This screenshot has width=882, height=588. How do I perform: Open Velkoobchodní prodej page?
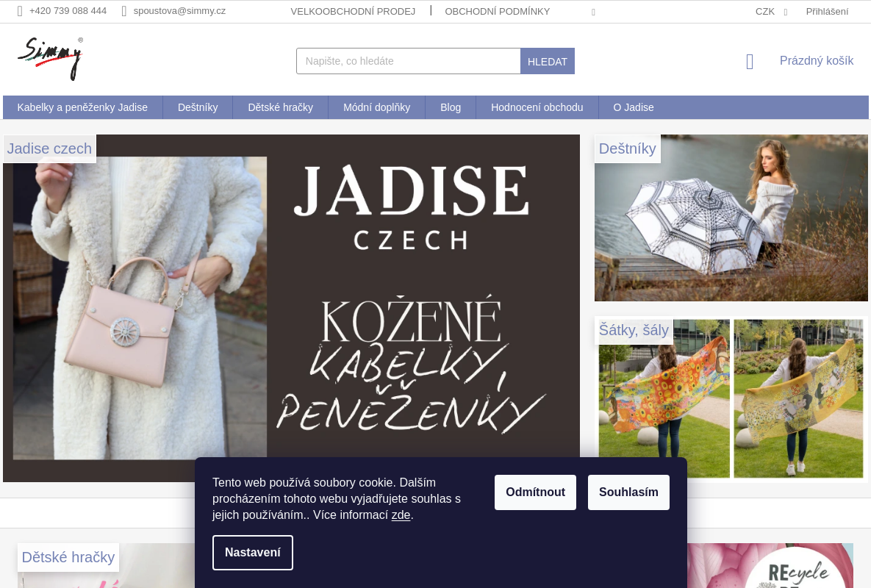point(353,11)
